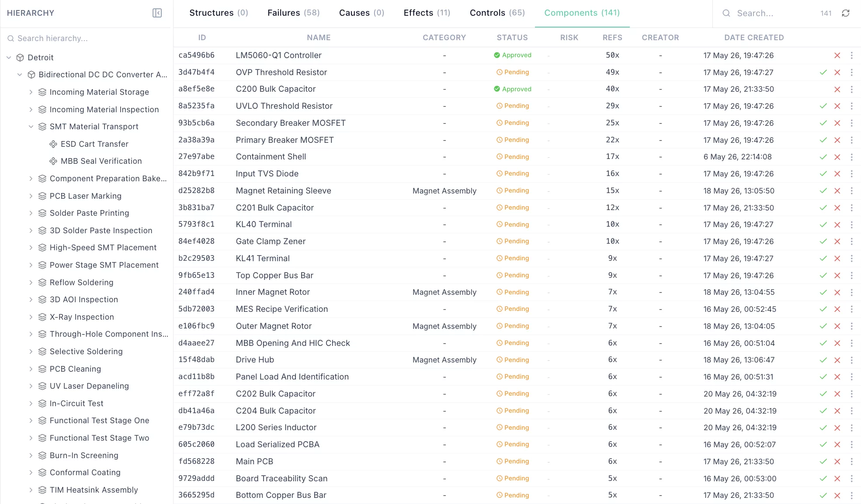The width and height of the screenshot is (861, 504).
Task: Collapse the SMT Material Transport node
Action: [x=31, y=127]
